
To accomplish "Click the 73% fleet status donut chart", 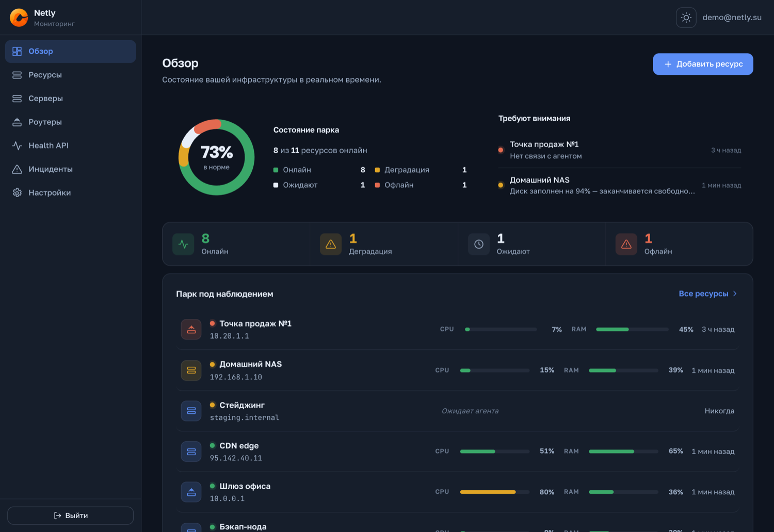I will tap(217, 157).
